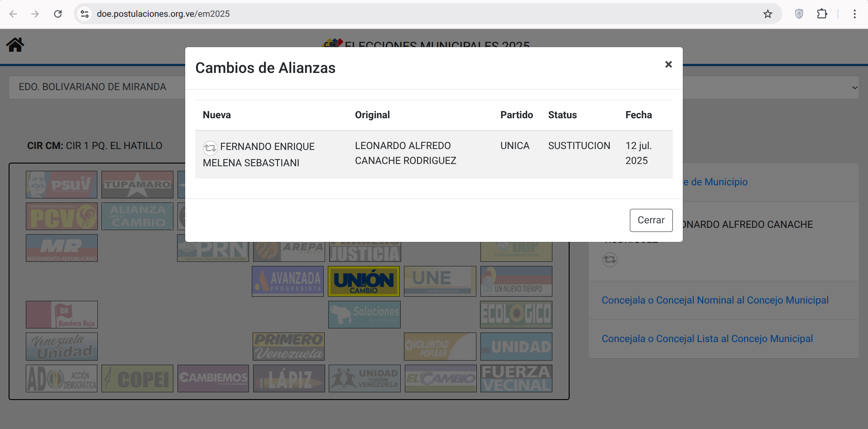Select the Fuerza Vecinal logo

pyautogui.click(x=516, y=378)
